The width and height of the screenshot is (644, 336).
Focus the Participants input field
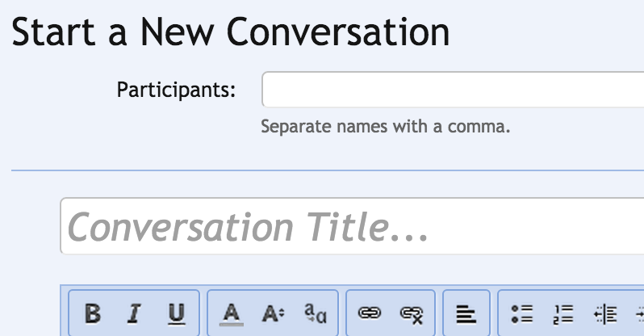pos(452,90)
